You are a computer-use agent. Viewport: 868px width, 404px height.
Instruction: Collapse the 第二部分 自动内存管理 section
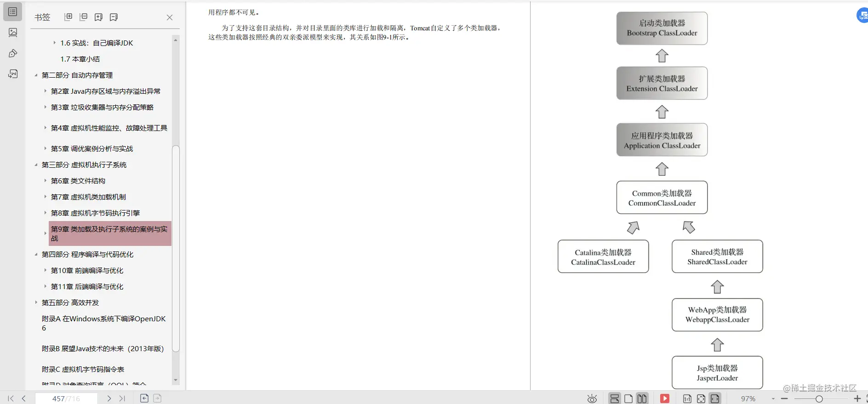tap(36, 75)
